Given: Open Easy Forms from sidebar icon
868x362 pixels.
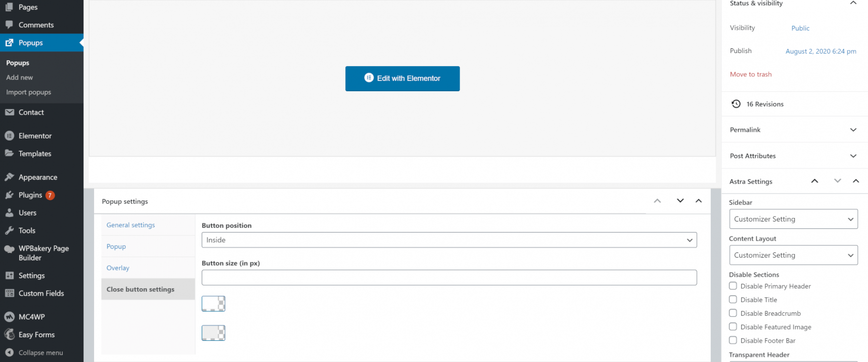Looking at the screenshot, I should tap(9, 334).
